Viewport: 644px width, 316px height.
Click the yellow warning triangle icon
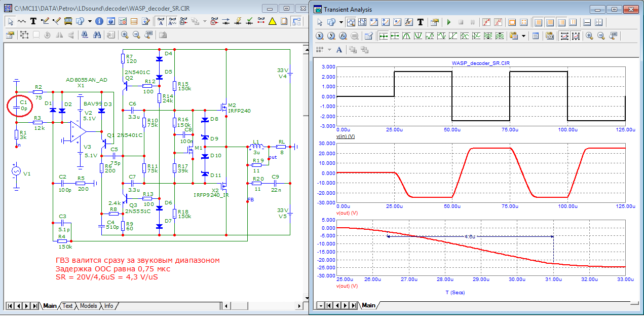coord(273,21)
